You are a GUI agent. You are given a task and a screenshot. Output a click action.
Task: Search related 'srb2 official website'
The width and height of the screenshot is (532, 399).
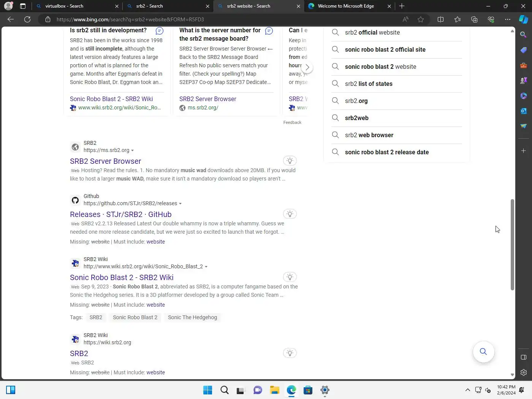397,33
